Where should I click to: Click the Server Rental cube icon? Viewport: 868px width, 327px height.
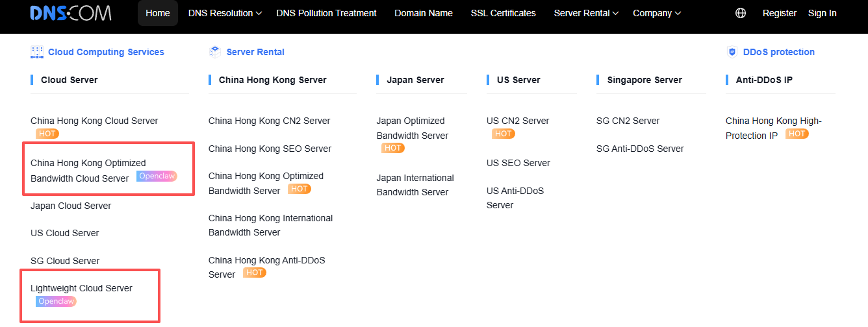(215, 52)
